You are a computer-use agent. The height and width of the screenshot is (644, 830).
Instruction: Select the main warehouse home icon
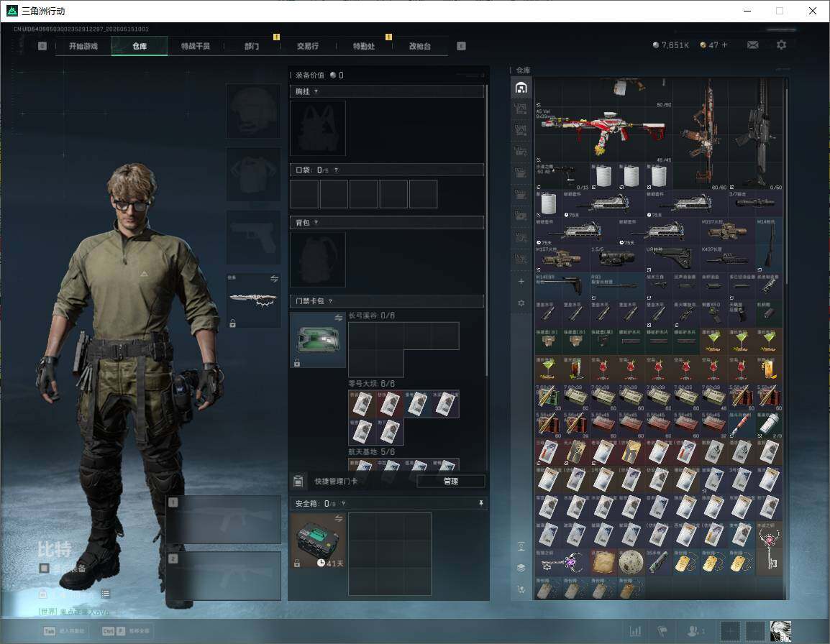pyautogui.click(x=521, y=88)
